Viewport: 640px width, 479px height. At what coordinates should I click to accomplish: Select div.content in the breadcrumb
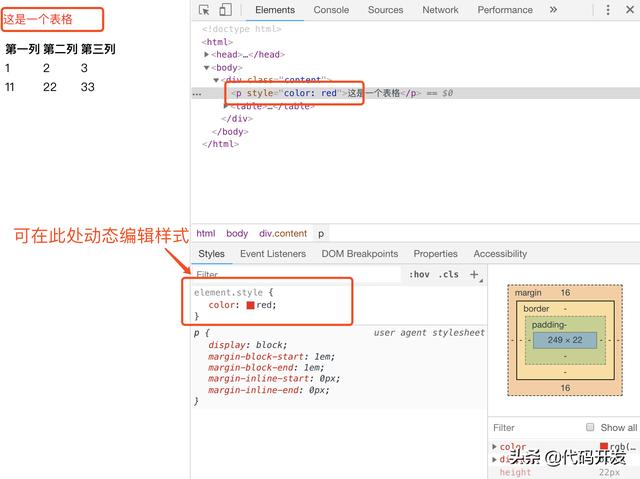(x=283, y=233)
